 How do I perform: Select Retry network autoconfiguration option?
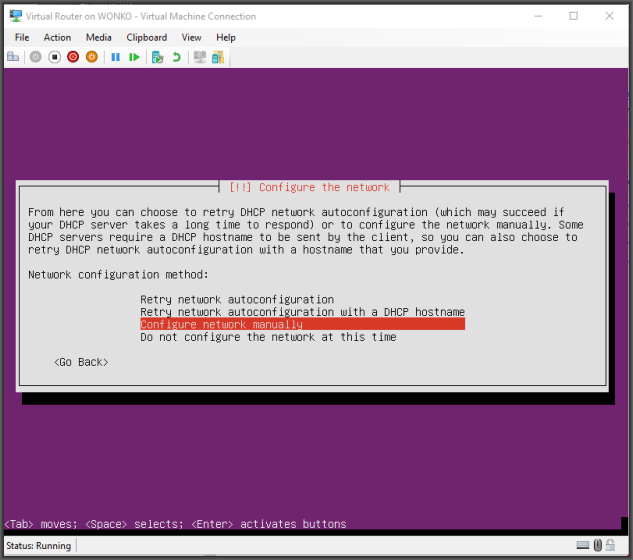pos(237,300)
